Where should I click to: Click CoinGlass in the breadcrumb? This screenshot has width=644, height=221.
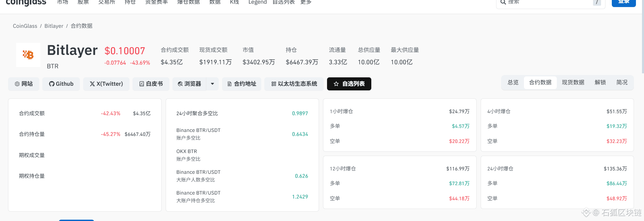tap(25, 26)
